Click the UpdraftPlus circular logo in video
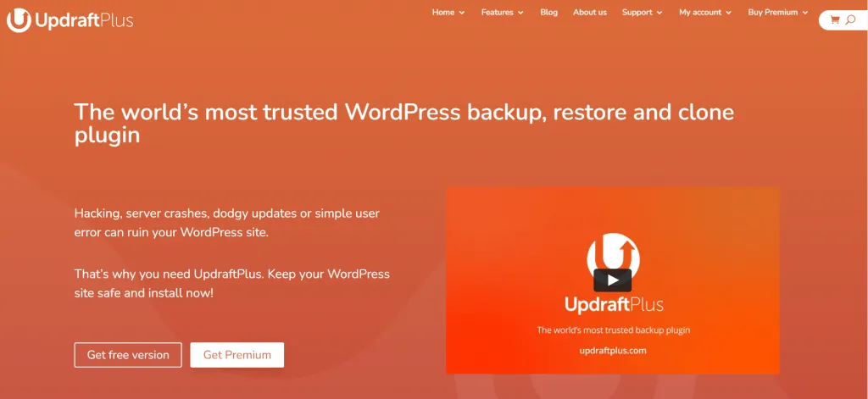Image resolution: width=868 pixels, height=399 pixels. (x=613, y=258)
